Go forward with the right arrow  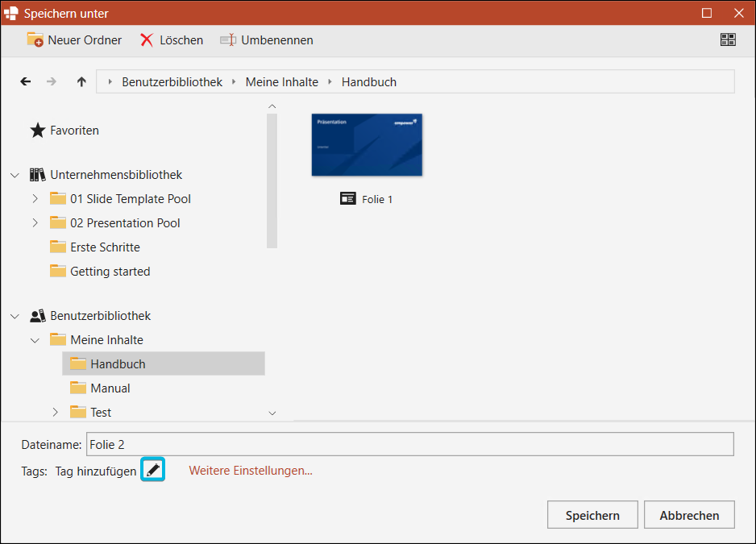pyautogui.click(x=51, y=82)
